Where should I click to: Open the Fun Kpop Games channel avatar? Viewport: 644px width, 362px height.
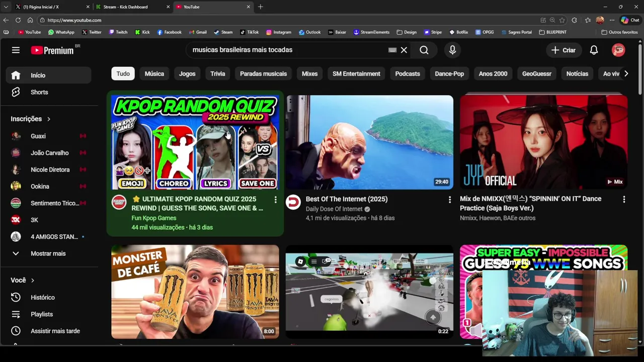point(119,202)
